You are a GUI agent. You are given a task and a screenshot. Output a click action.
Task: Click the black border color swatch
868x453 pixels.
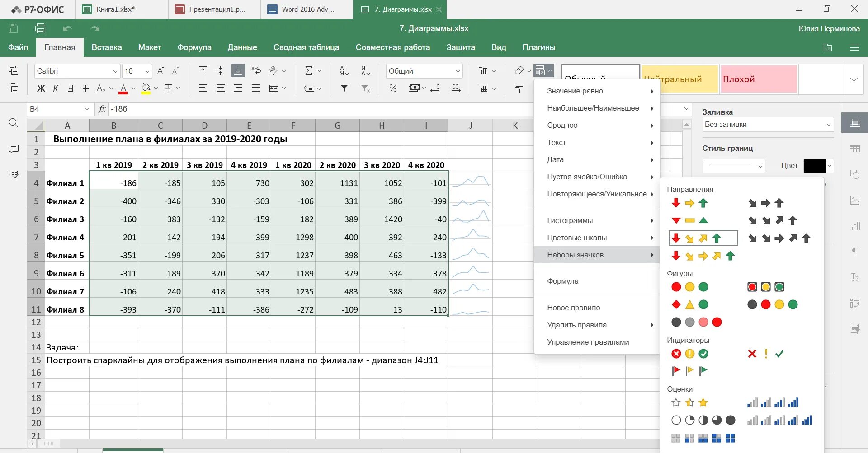815,166
